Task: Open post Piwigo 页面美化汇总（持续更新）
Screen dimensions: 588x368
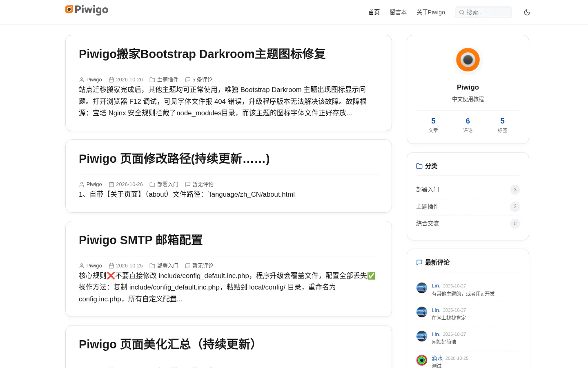Action: (x=167, y=344)
